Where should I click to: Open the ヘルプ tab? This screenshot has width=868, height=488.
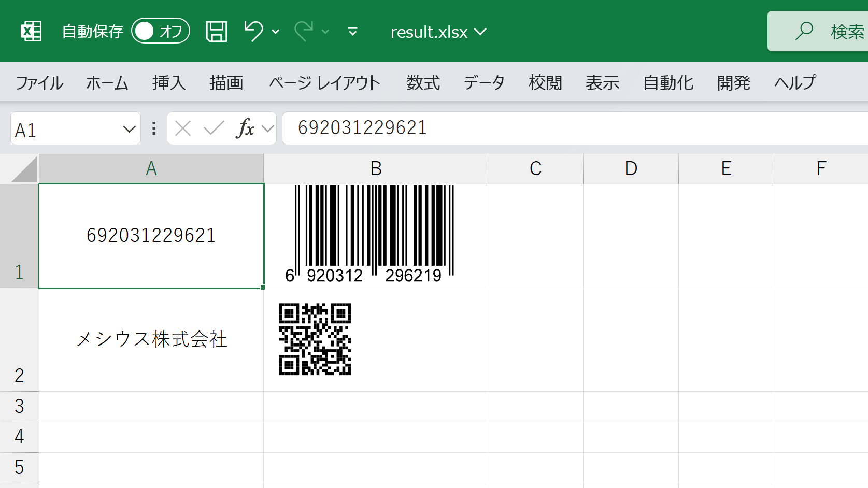pos(795,82)
